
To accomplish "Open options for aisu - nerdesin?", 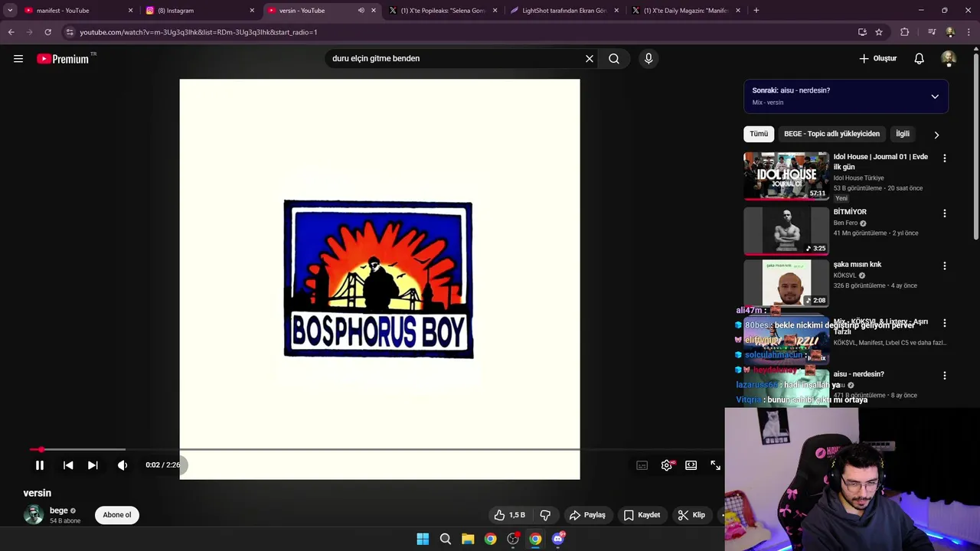I will (x=944, y=376).
